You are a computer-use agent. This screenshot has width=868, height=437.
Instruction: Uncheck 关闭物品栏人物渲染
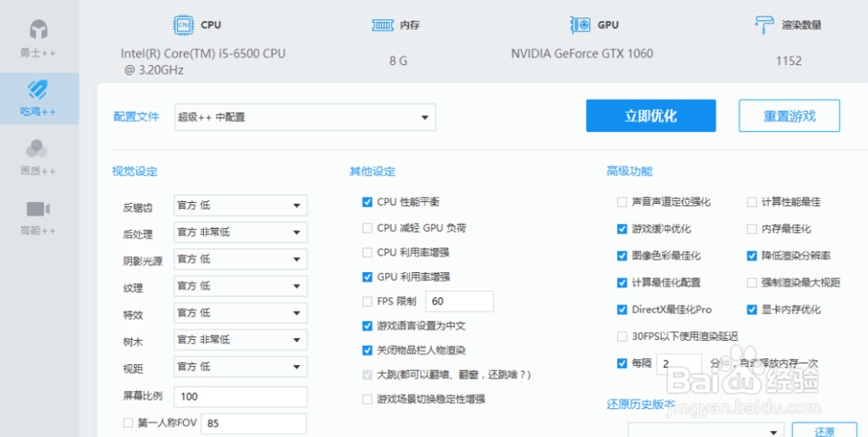pos(367,350)
